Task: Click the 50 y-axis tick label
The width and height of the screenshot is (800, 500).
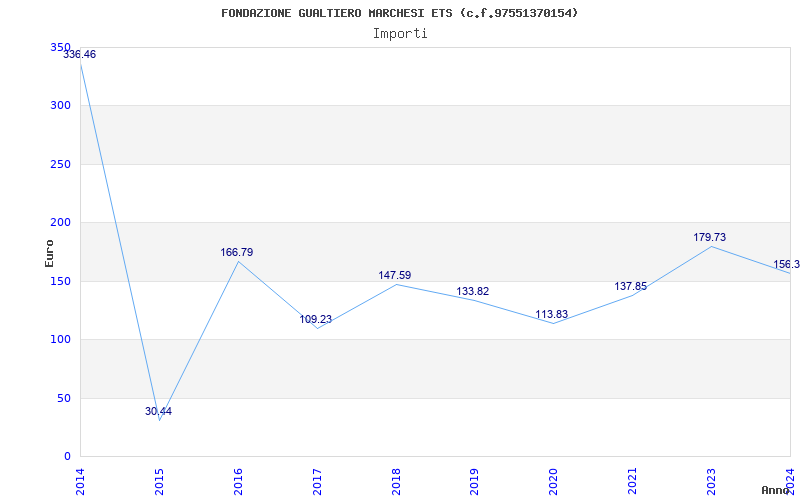Action: [x=64, y=398]
